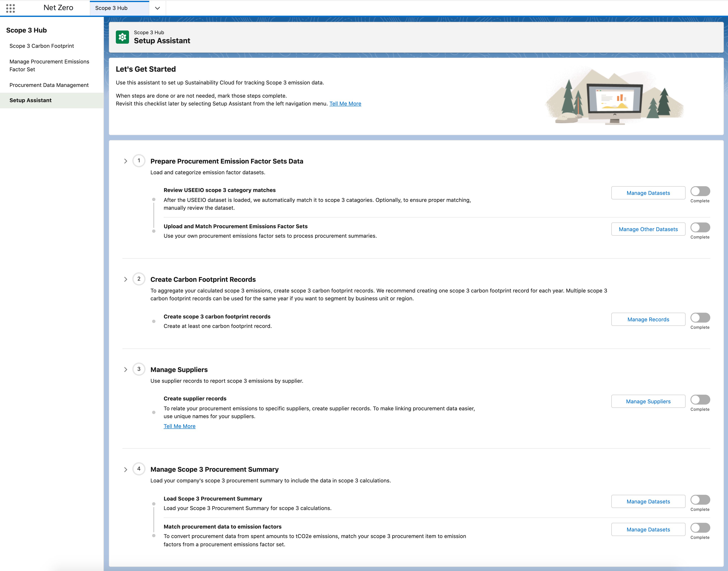Click the Manage Other Datasets button
The image size is (728, 571).
(648, 229)
